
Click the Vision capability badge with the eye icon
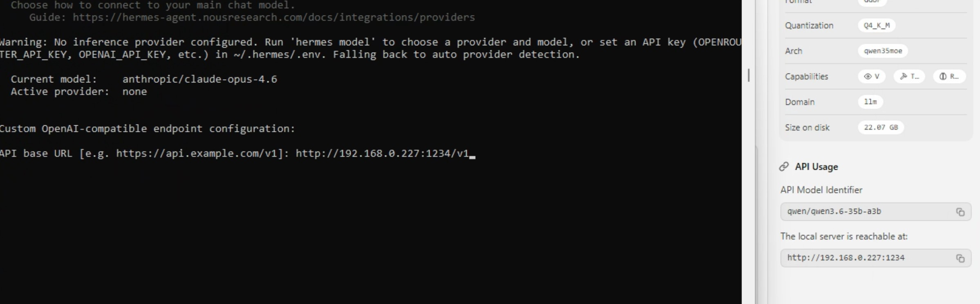[x=871, y=76]
